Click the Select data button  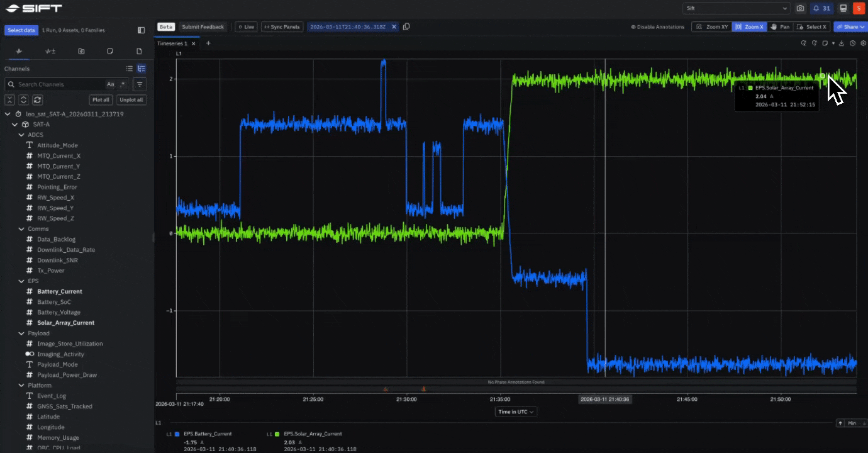point(21,30)
